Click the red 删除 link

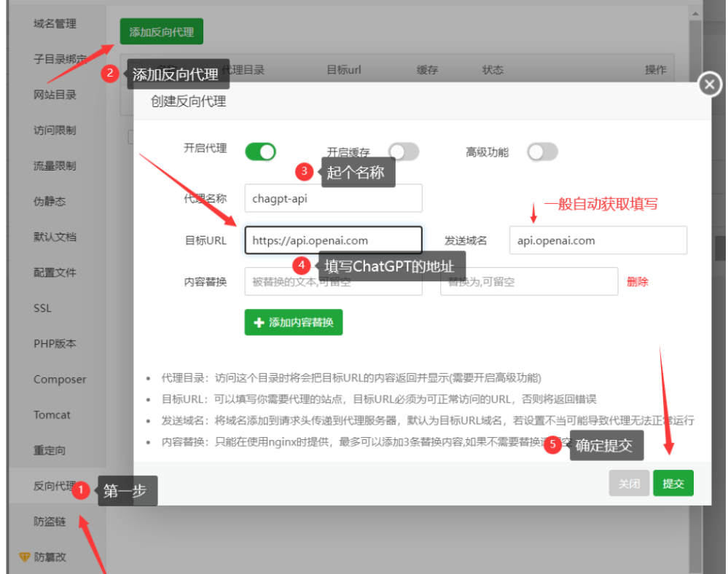[637, 282]
